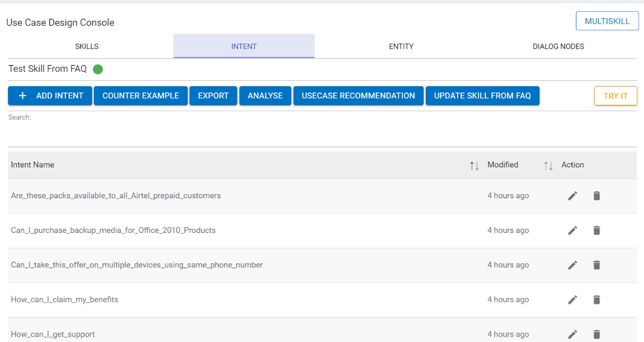644x342 pixels.
Task: Select Can_I_purchase_backup_media_for_Office_2010_Products row
Action: [323, 230]
